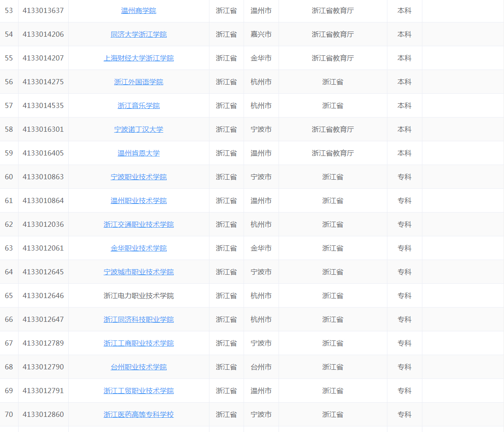Select code 4133014275

[43, 82]
